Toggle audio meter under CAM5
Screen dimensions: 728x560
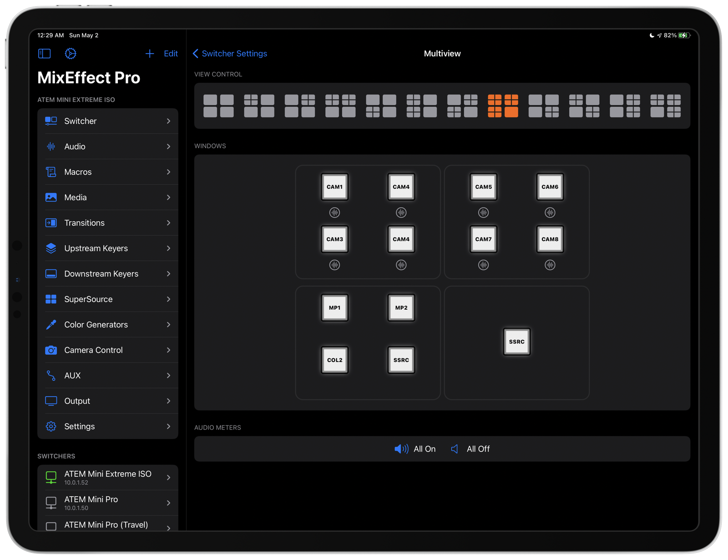tap(483, 212)
